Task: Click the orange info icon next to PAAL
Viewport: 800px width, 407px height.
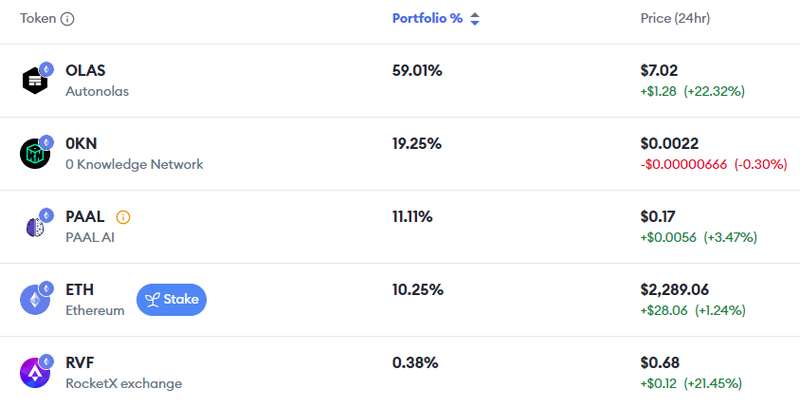Action: pos(123,216)
